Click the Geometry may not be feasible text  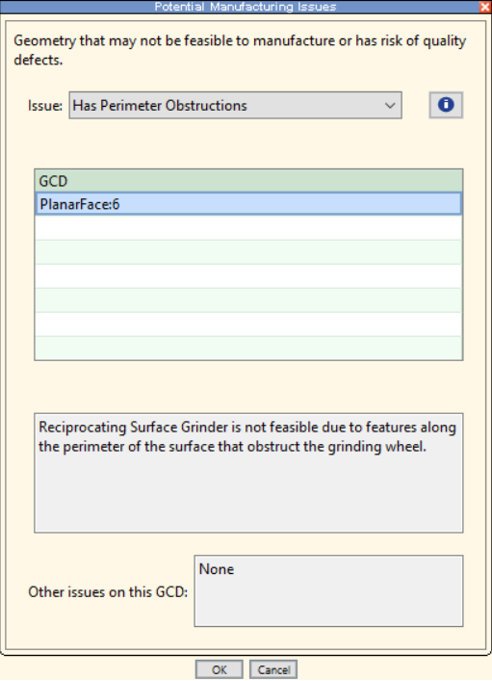240,50
